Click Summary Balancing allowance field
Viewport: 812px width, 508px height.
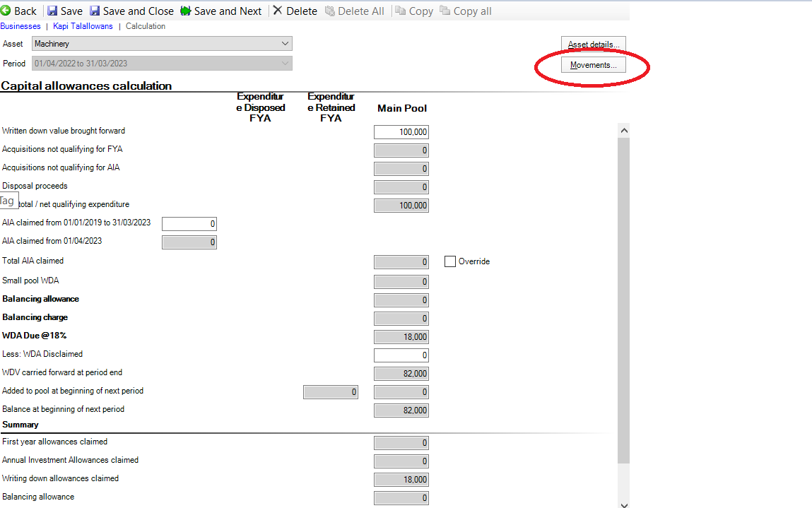[x=401, y=497]
